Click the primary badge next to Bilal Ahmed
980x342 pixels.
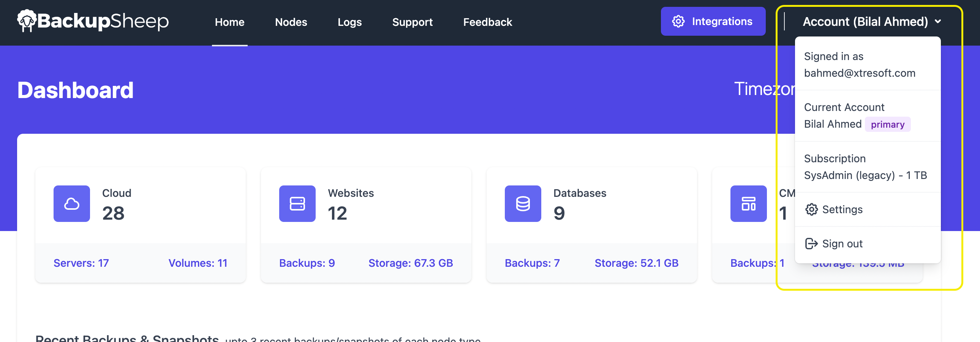pyautogui.click(x=887, y=124)
